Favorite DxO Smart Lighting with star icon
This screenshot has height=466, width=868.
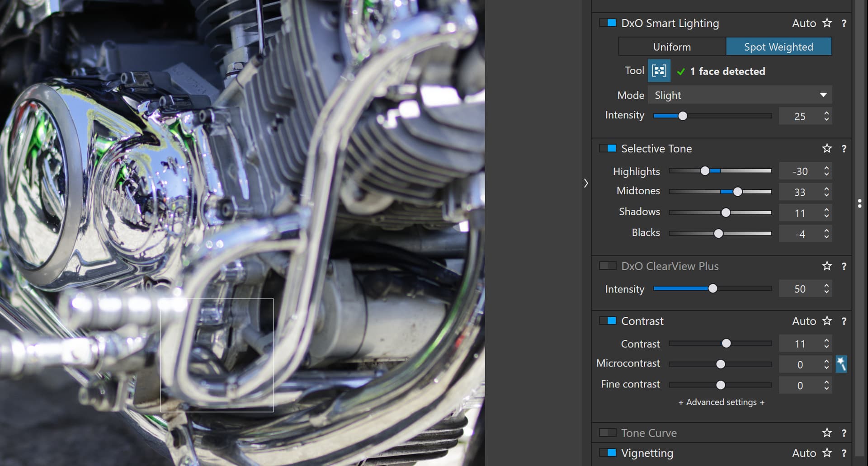coord(827,23)
